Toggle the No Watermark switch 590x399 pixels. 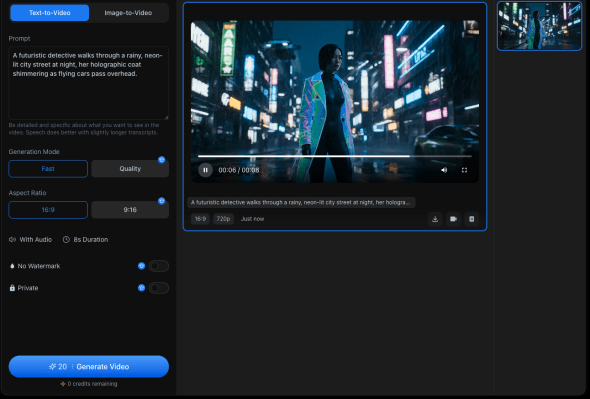coord(159,266)
